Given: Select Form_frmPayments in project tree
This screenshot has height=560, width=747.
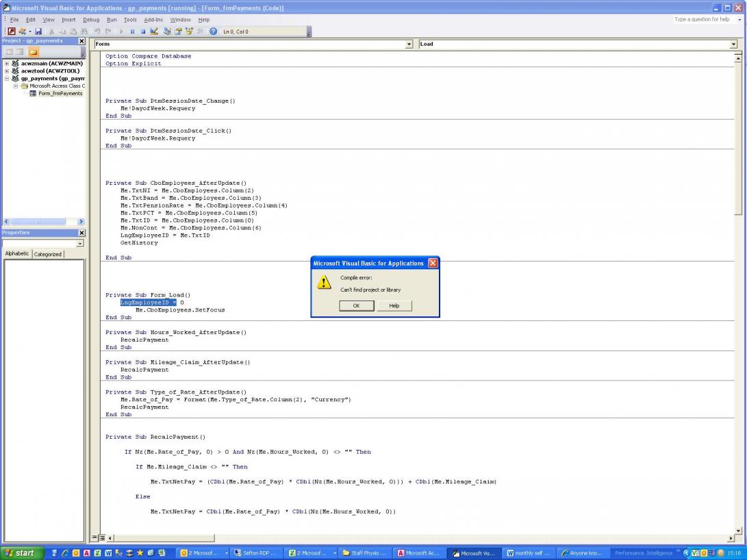Looking at the screenshot, I should 60,93.
